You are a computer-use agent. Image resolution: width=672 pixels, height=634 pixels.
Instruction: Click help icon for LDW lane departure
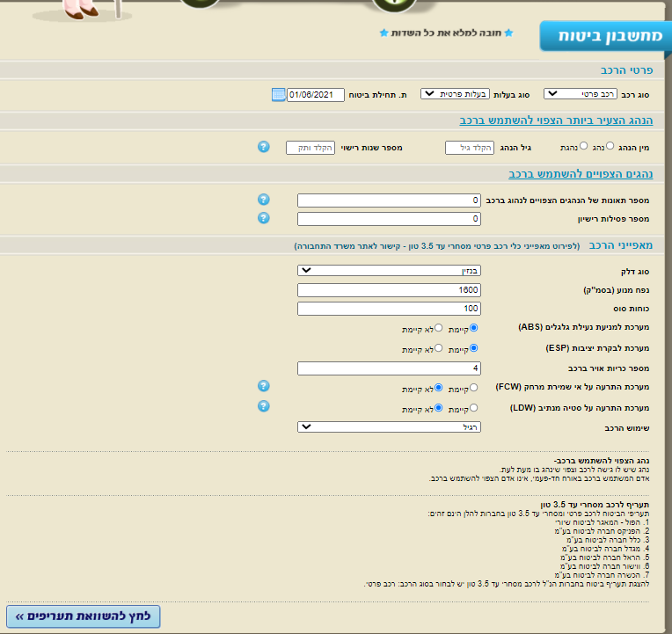click(x=264, y=406)
